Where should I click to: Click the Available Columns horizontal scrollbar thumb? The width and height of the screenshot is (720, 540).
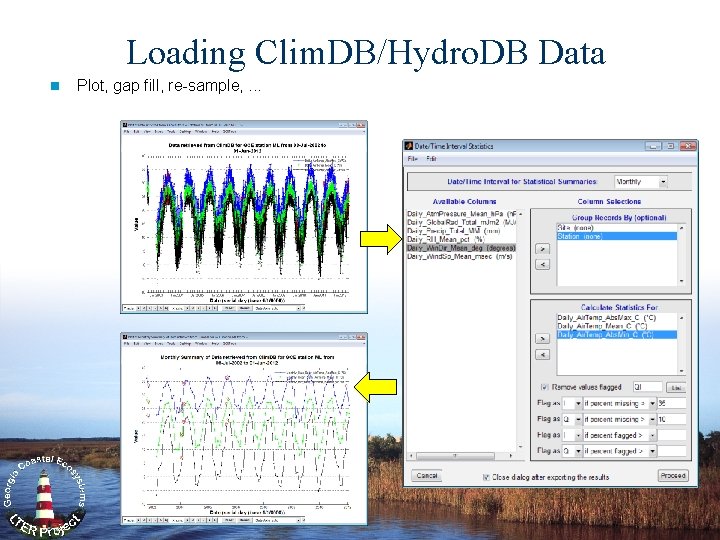(455, 456)
